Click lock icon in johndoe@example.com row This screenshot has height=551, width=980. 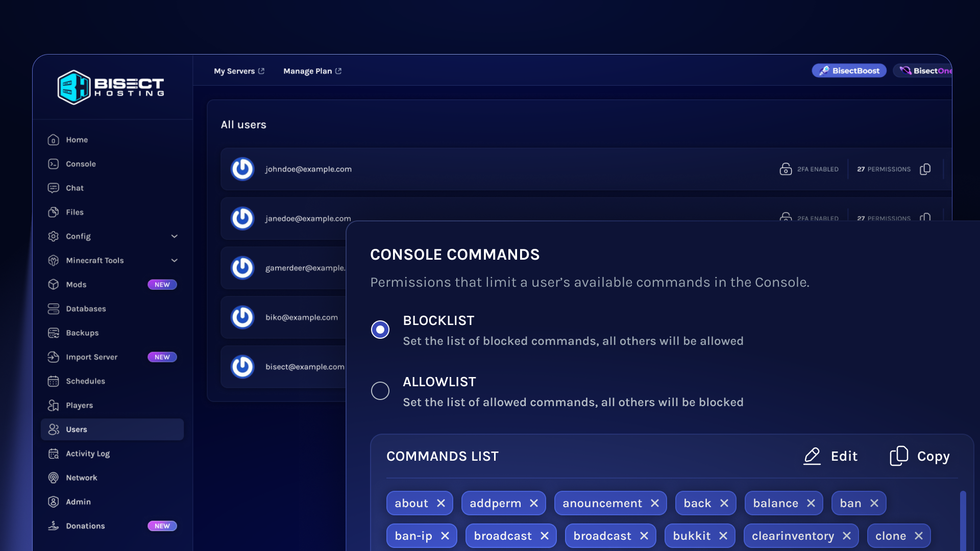[786, 169]
